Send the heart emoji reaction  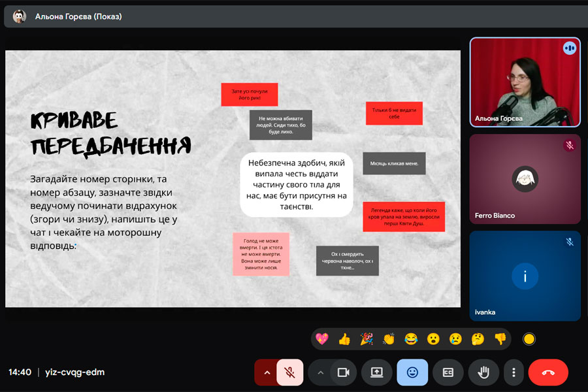[321, 338]
